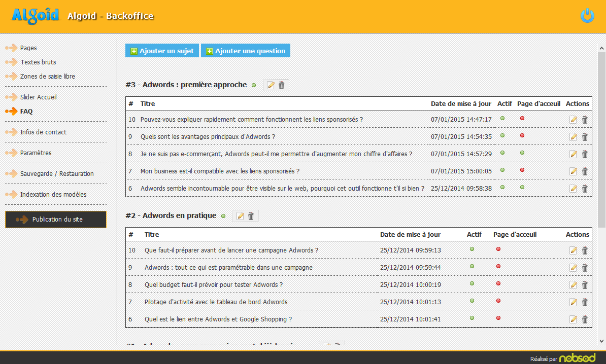Delete question 'Pouvez-vous expliquer rapidement comment fonctionnent'
This screenshot has height=364, width=606.
585,120
